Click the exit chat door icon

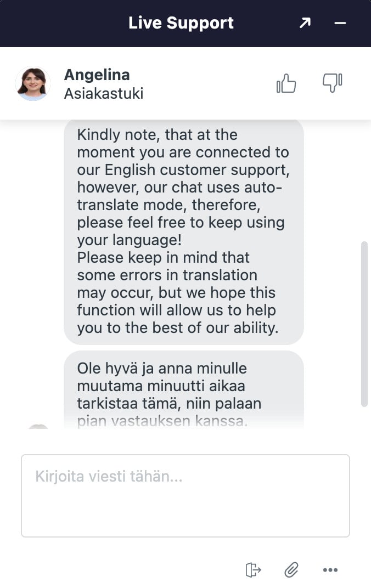click(x=253, y=570)
